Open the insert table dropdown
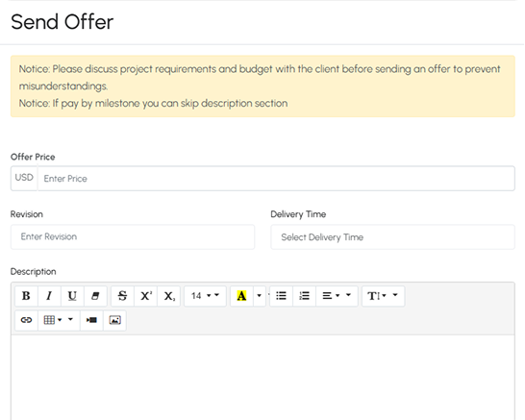Screen dimensions: 525x420 pyautogui.click(x=59, y=320)
